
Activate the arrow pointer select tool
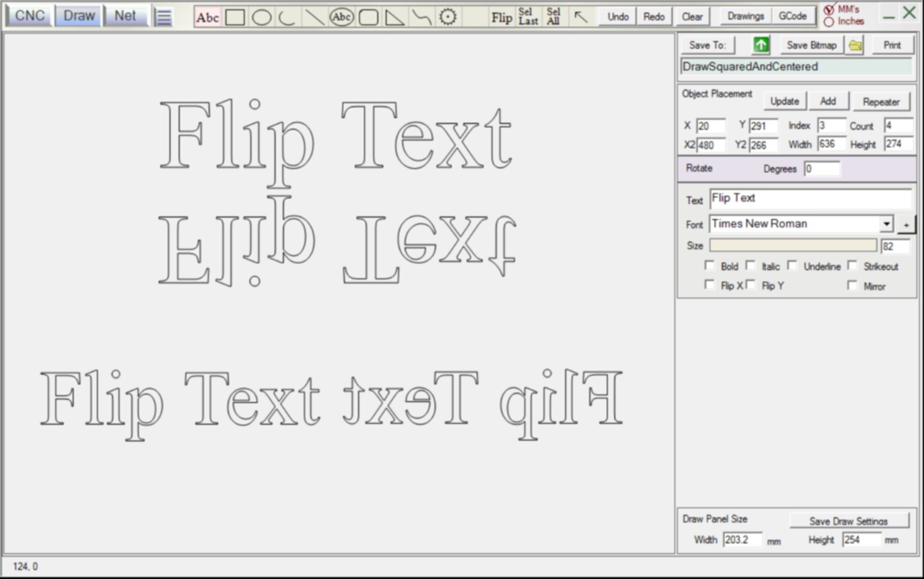(x=581, y=18)
